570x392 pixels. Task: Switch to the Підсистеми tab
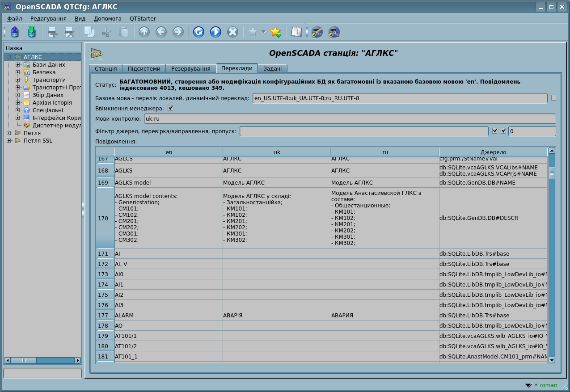144,69
